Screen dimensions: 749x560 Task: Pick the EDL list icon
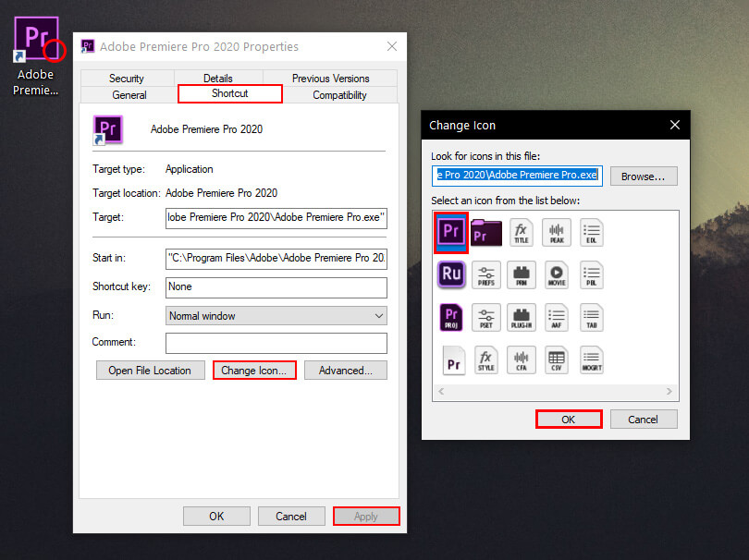[x=592, y=232]
